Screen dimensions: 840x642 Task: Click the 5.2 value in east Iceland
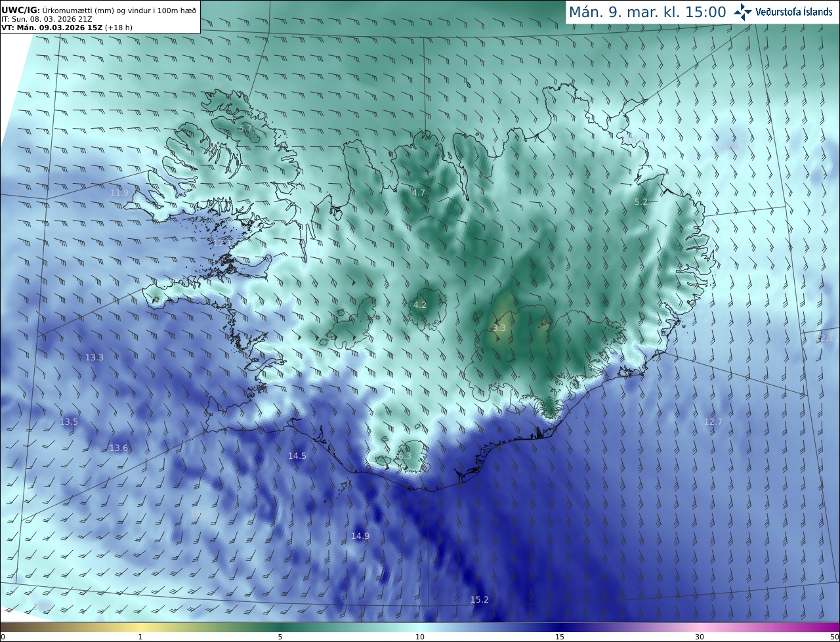pyautogui.click(x=641, y=202)
